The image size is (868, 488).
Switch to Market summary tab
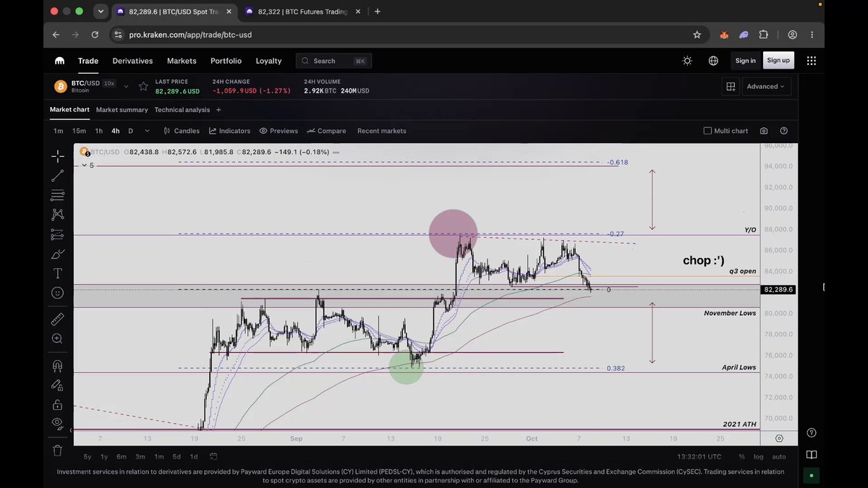122,110
